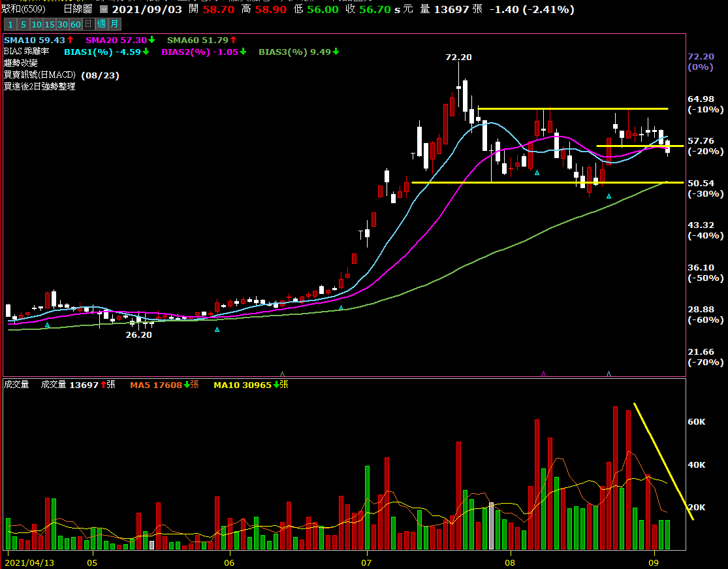The height and width of the screenshot is (569, 728).
Task: Select the 60-minute timeframe button
Action: pyautogui.click(x=75, y=24)
